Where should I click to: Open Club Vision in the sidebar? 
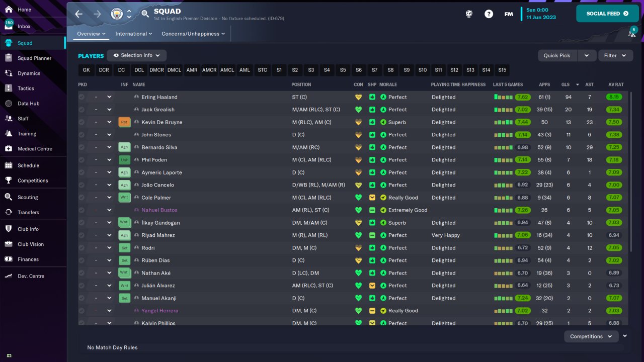(33, 244)
